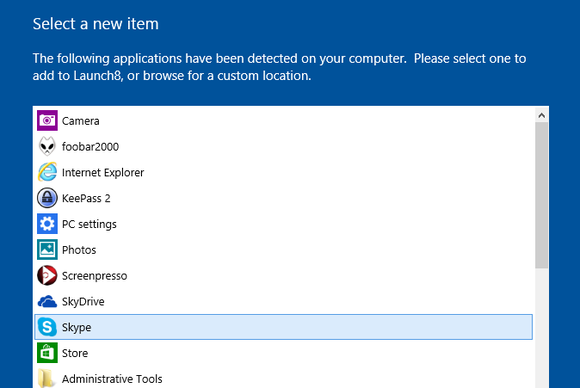
Task: Click the foobar2000 alien icon
Action: tap(47, 146)
